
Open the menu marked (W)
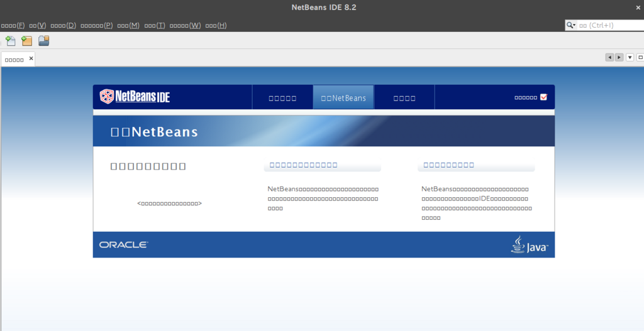[x=185, y=25]
